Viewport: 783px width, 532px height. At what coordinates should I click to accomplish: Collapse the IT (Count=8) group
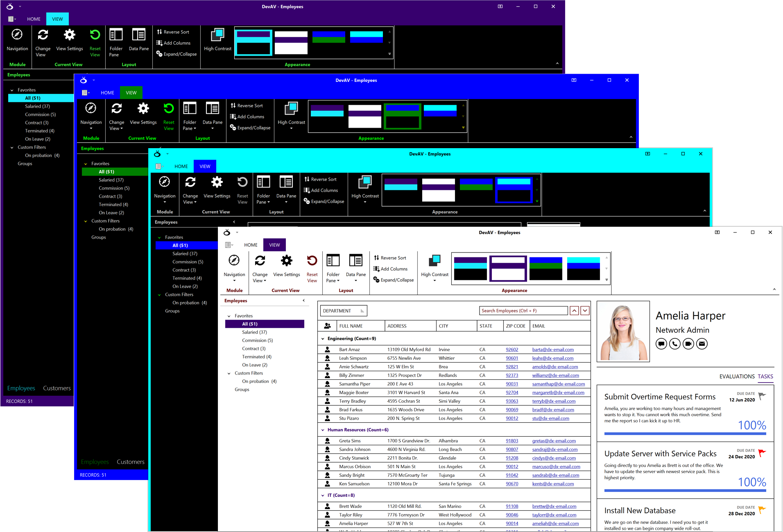[x=323, y=496]
